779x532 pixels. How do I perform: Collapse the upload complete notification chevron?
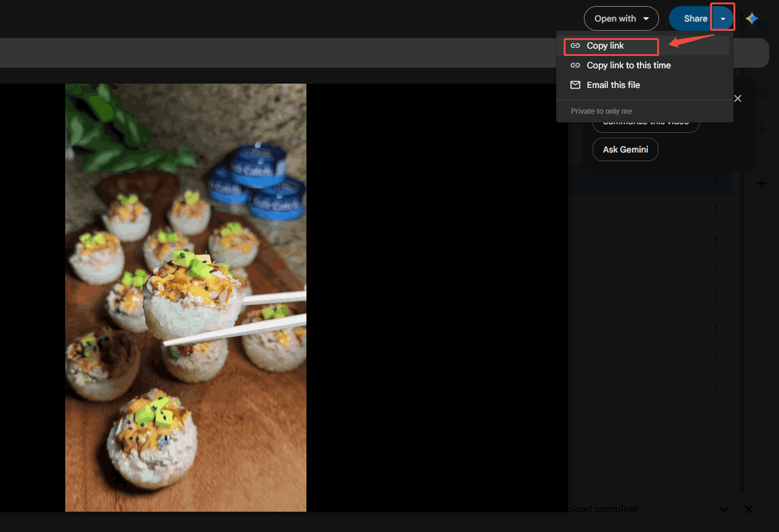[x=724, y=509]
